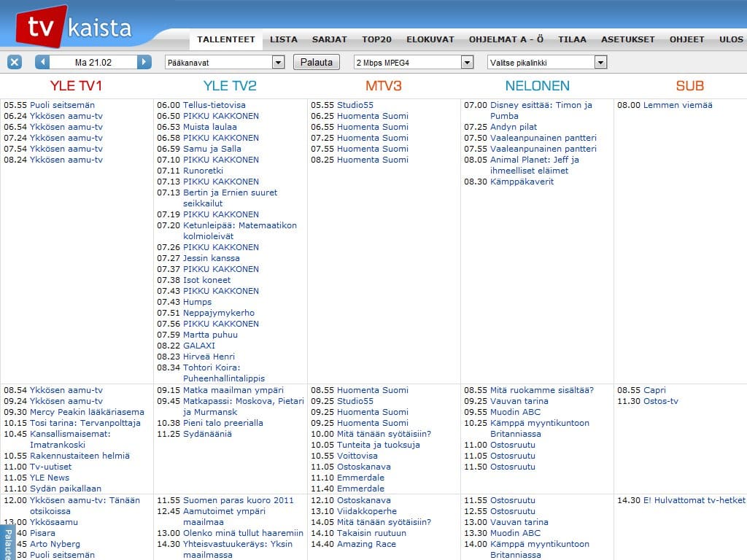
Task: Open the Pääkanavat channel group dropdown
Action: (225, 63)
